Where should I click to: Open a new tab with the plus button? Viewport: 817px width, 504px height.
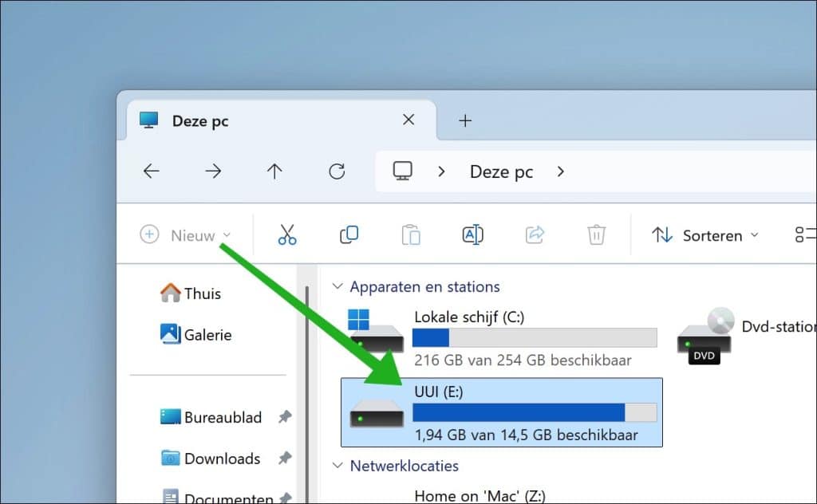click(464, 120)
